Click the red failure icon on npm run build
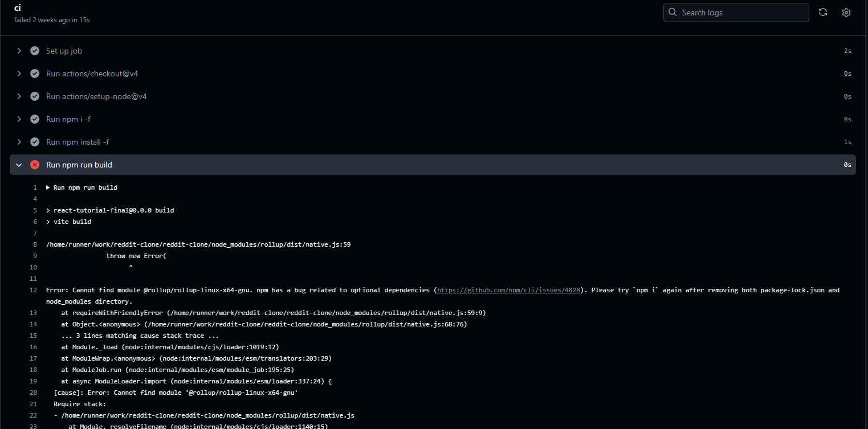The image size is (868, 429). tap(35, 164)
